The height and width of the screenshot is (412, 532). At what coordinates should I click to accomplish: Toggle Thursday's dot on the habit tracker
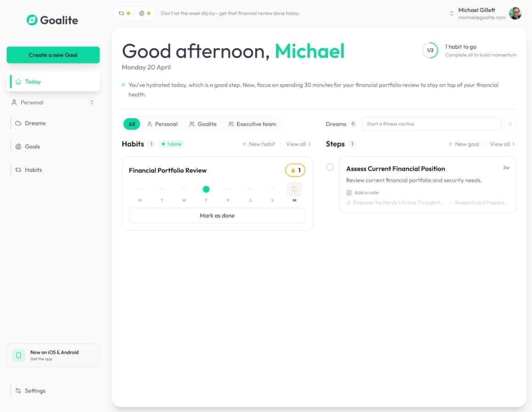[x=206, y=189]
